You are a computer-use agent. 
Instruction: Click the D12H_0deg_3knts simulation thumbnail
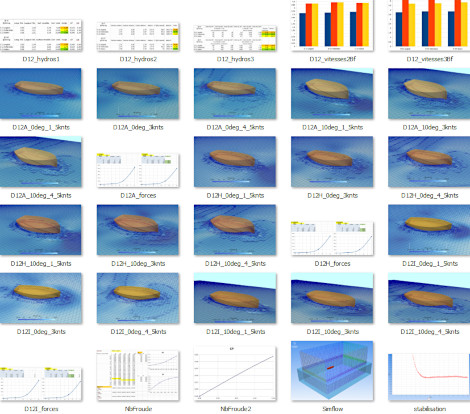point(332,162)
